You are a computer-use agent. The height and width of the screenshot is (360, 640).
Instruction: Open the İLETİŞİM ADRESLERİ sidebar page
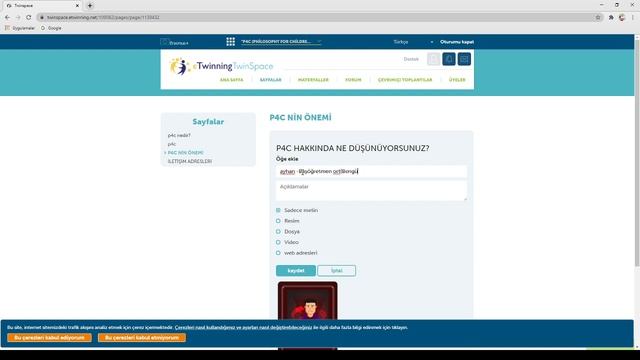coord(190,161)
